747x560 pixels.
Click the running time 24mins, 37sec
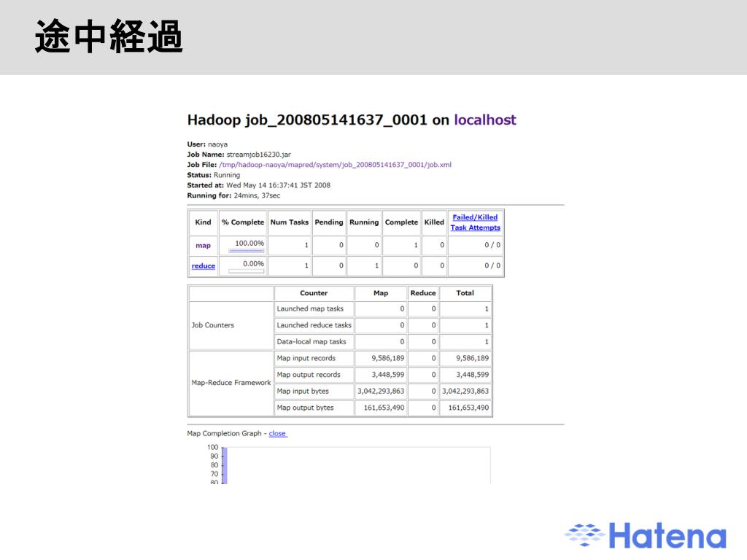(257, 195)
